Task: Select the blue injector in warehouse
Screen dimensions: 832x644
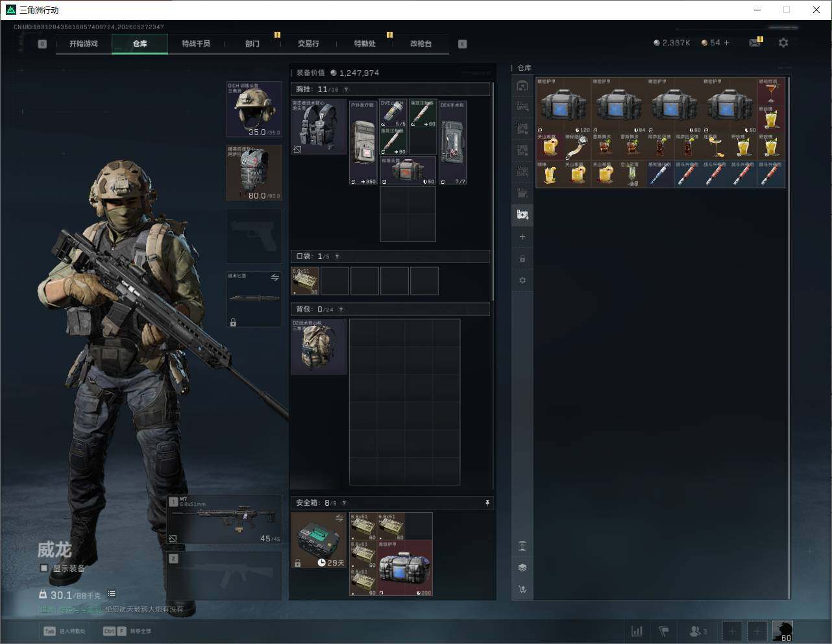Action: point(660,175)
